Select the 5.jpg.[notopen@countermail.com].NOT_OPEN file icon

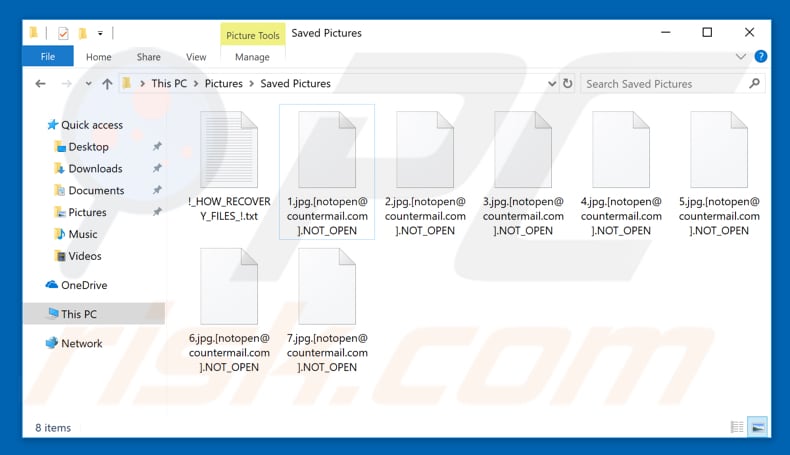(719, 150)
